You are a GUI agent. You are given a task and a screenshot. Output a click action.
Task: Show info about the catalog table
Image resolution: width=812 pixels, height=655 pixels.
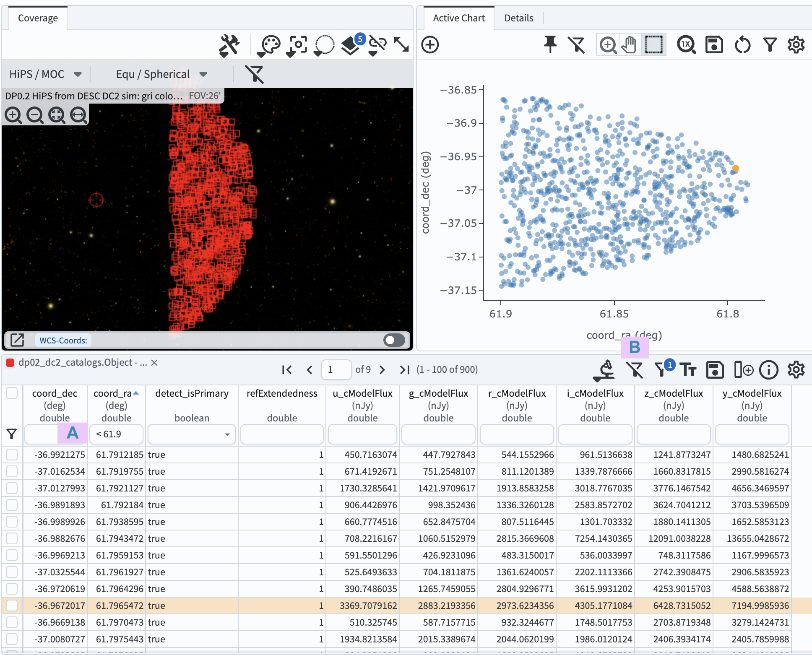769,370
